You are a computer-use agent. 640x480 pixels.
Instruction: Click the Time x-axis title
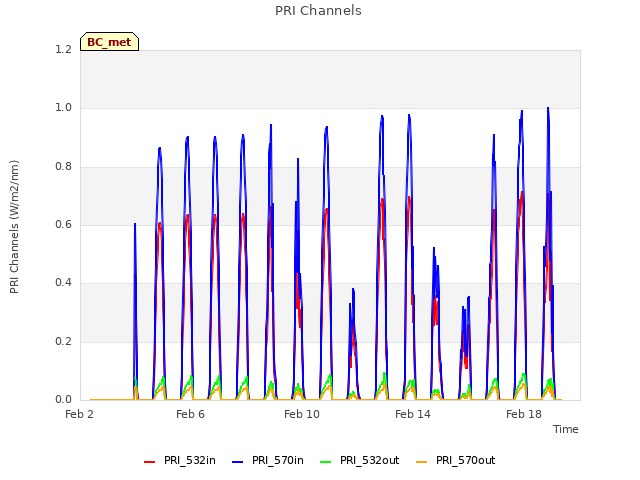566,429
